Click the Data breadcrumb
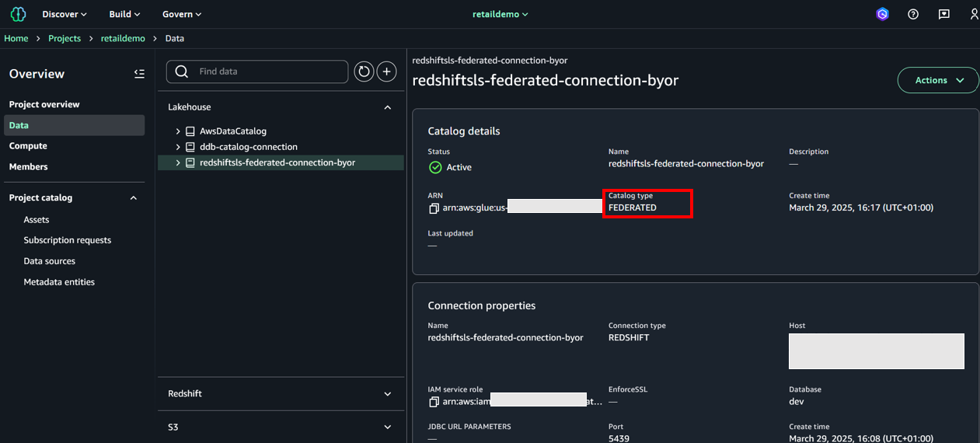Screen dimensions: 980x443 [175, 38]
